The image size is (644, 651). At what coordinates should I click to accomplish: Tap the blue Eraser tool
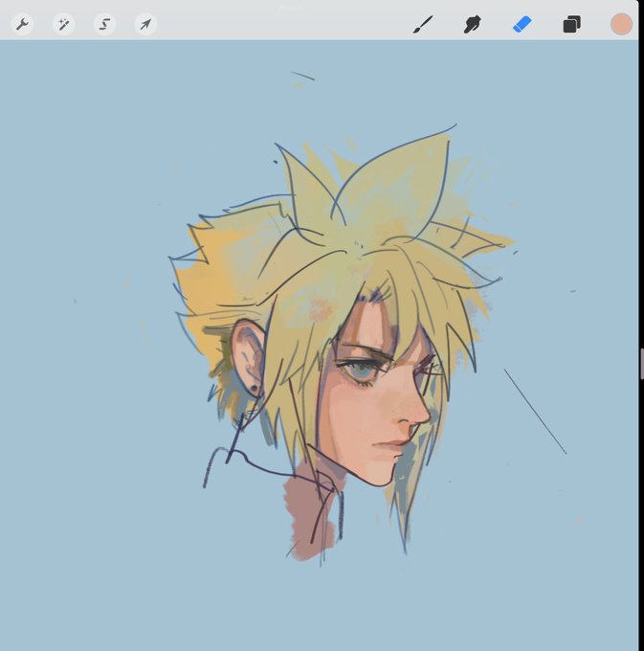[x=522, y=24]
